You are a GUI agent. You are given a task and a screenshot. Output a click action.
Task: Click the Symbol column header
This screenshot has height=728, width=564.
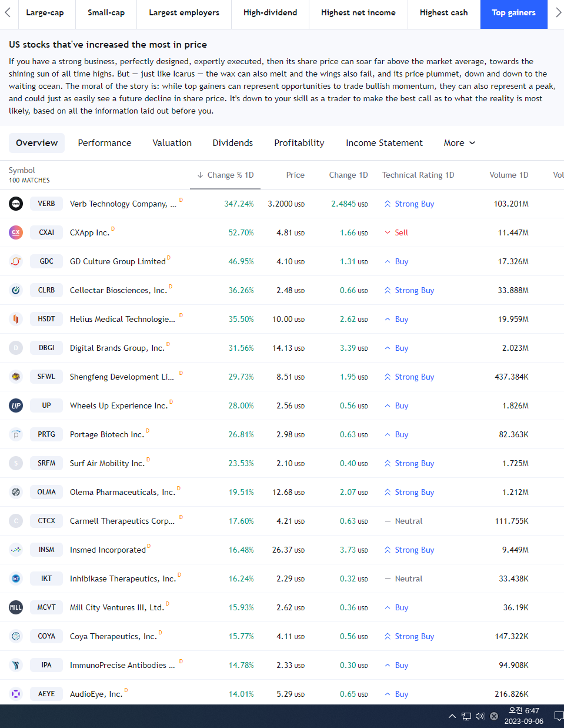click(x=22, y=171)
